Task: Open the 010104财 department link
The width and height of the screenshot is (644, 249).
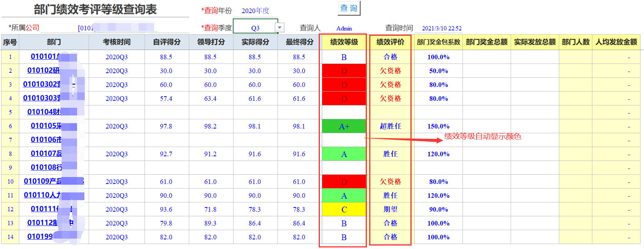Action: [44, 112]
